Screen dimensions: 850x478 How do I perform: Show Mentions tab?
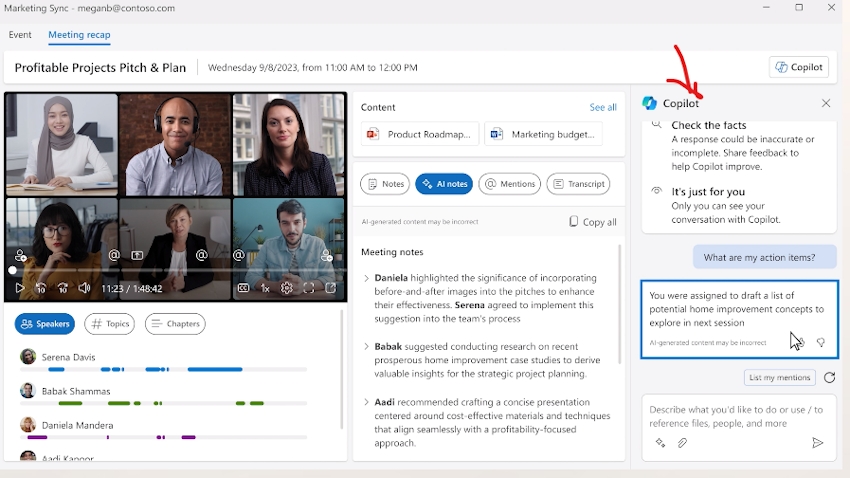510,184
